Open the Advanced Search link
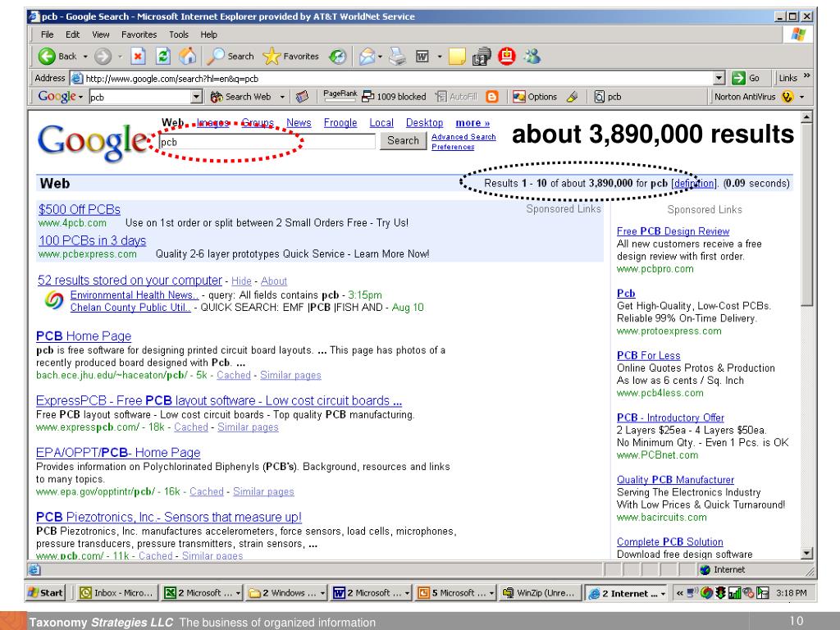Screen dimensions: 840x630 click(463, 137)
